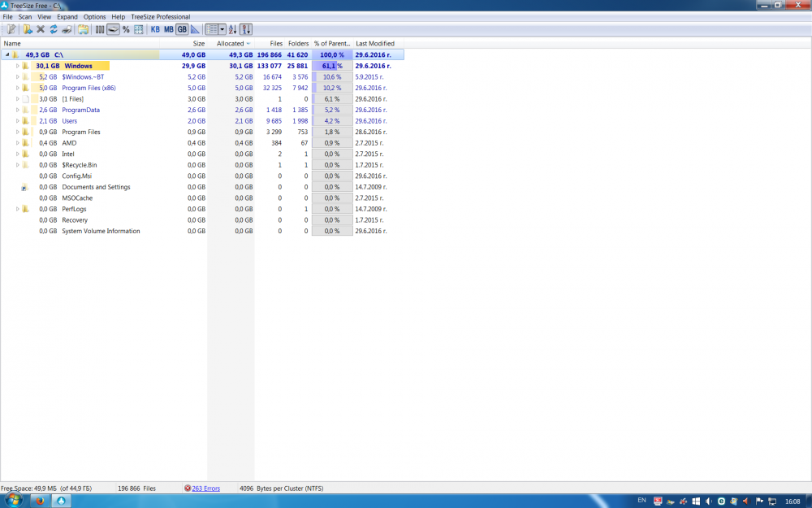Viewport: 812px width, 508px height.
Task: Click the 10,6 % bar of $Windows.~BT
Action: [x=332, y=76]
